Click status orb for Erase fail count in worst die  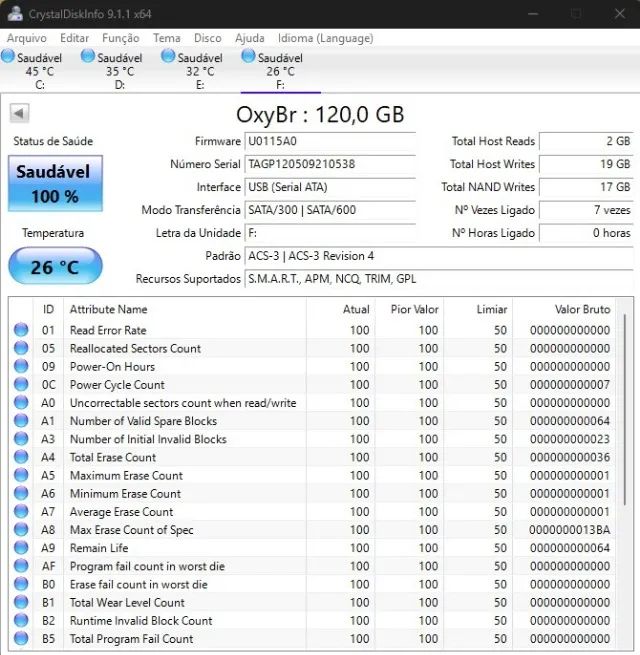click(21, 584)
